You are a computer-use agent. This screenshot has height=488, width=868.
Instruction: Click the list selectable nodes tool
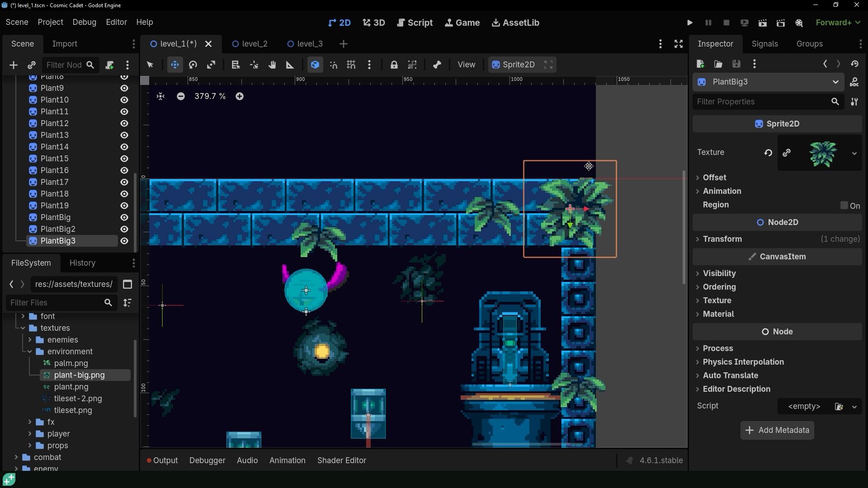point(236,65)
